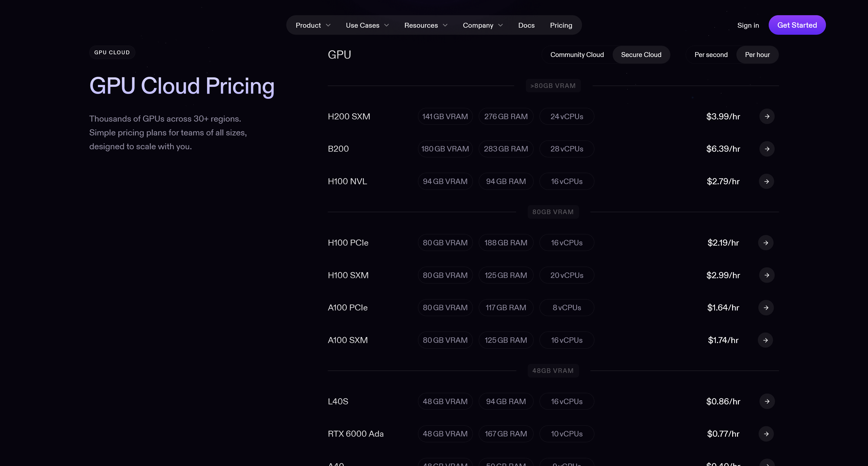
Task: Click the arrow icon next to B200
Action: 767,149
